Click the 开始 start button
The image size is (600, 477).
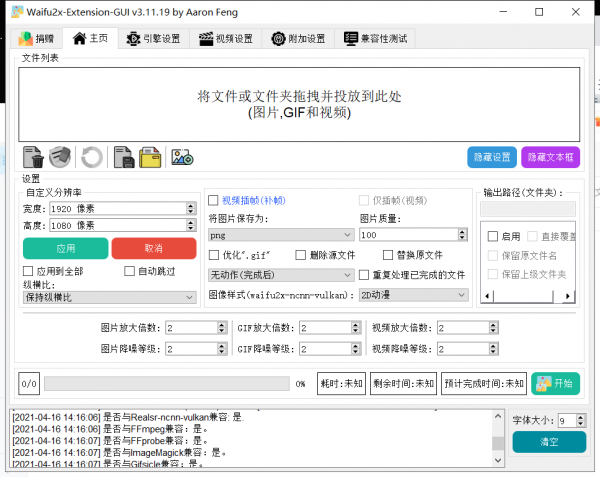[555, 383]
